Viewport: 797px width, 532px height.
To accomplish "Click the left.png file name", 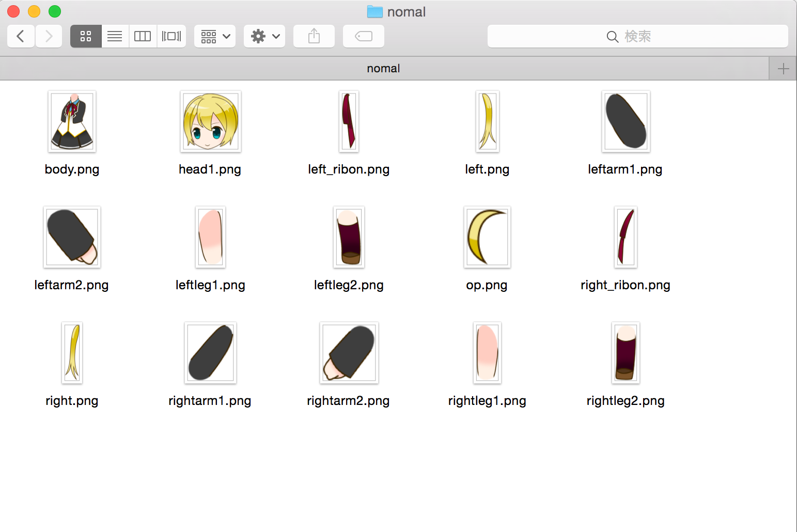I will [487, 169].
